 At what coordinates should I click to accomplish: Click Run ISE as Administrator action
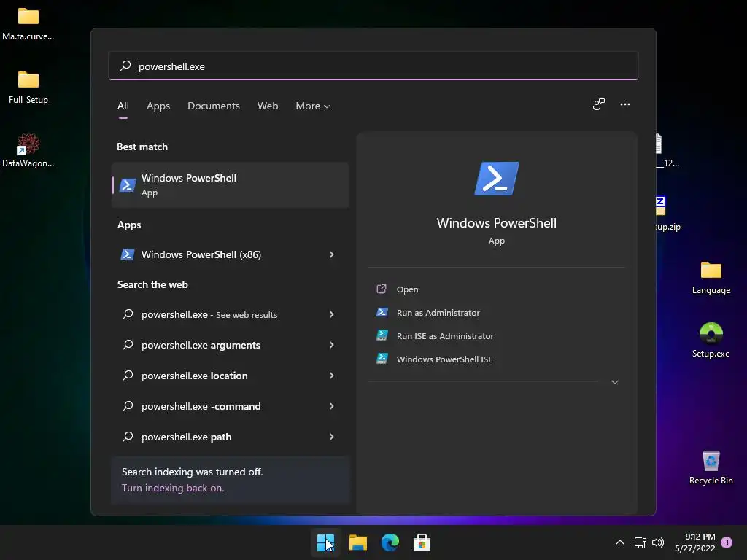click(x=445, y=335)
